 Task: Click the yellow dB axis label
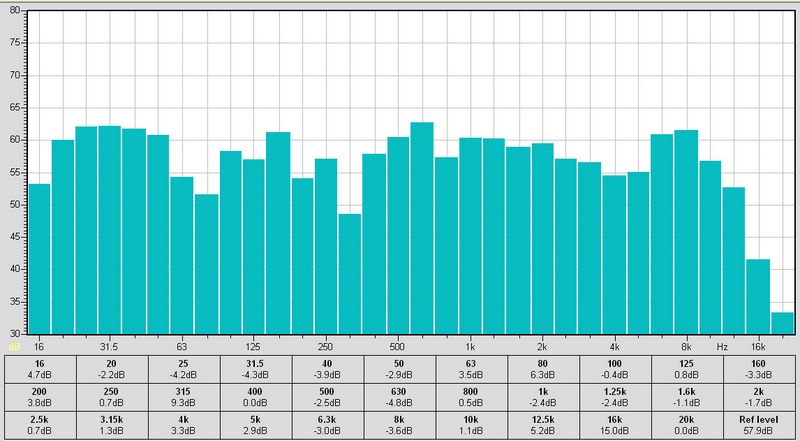[x=14, y=347]
